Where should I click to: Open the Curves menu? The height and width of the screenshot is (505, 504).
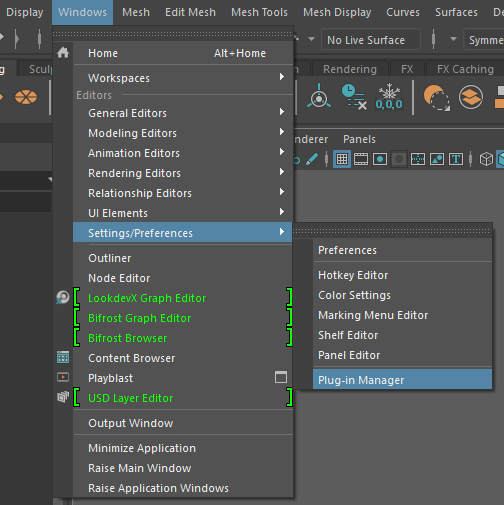(x=403, y=12)
